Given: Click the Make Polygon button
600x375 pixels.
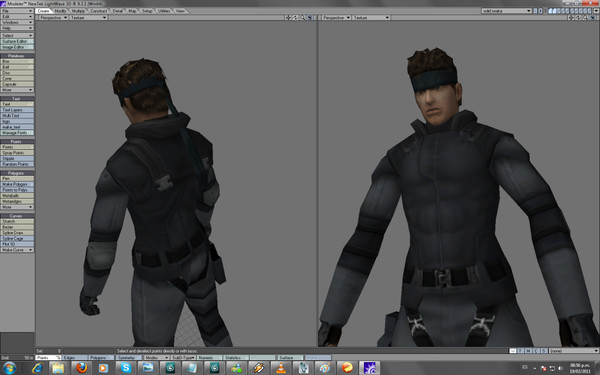Looking at the screenshot, I should pos(17,184).
